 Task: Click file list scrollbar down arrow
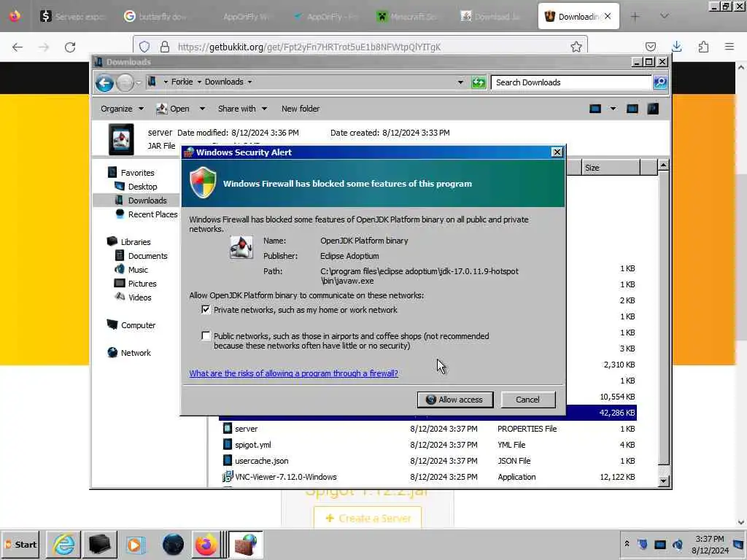(x=663, y=481)
